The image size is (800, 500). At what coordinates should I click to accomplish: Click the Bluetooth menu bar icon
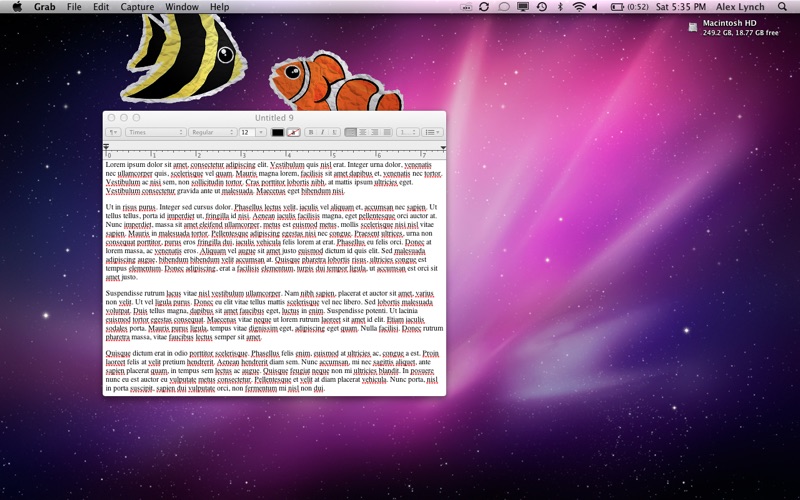coord(560,7)
